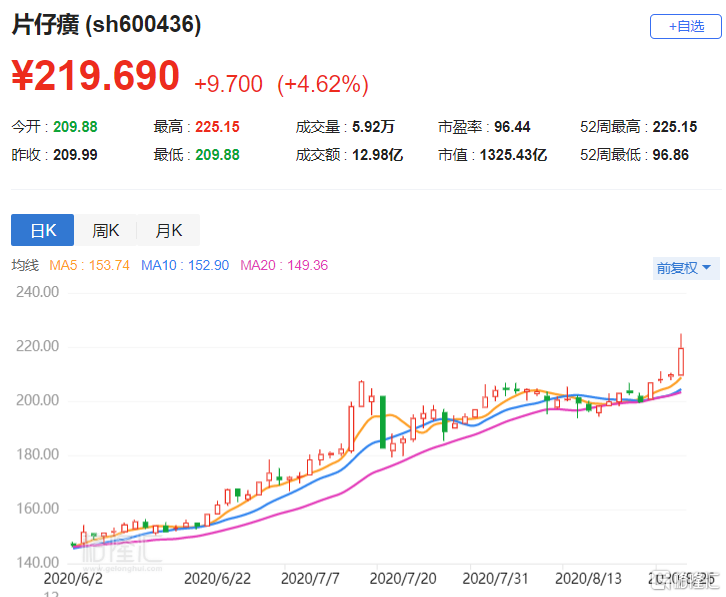Click the 均线 label
Screen dimensions: 726x597
click(25, 265)
